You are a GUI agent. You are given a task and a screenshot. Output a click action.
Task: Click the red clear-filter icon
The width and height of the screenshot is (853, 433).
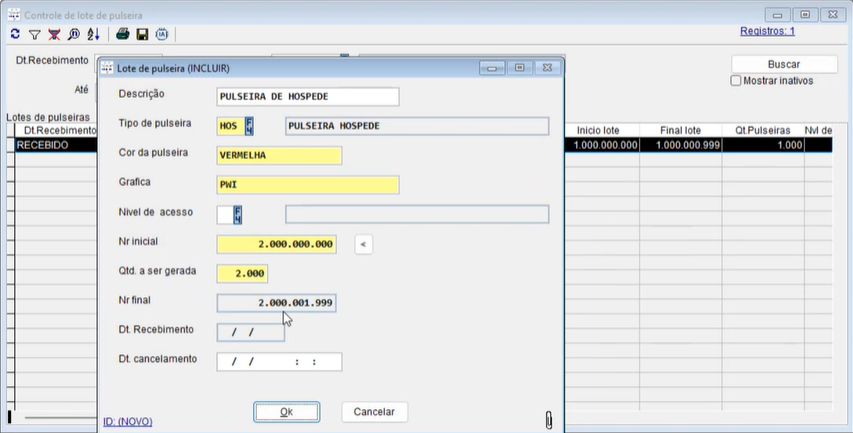point(54,34)
